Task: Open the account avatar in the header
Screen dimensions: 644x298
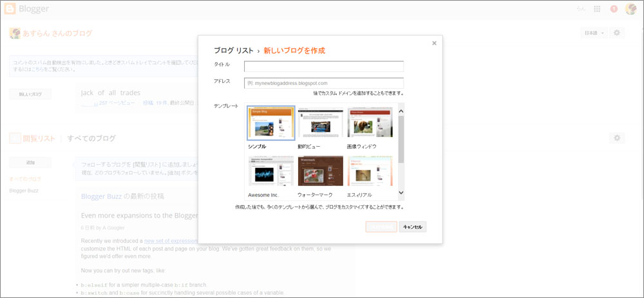Action: pos(631,8)
